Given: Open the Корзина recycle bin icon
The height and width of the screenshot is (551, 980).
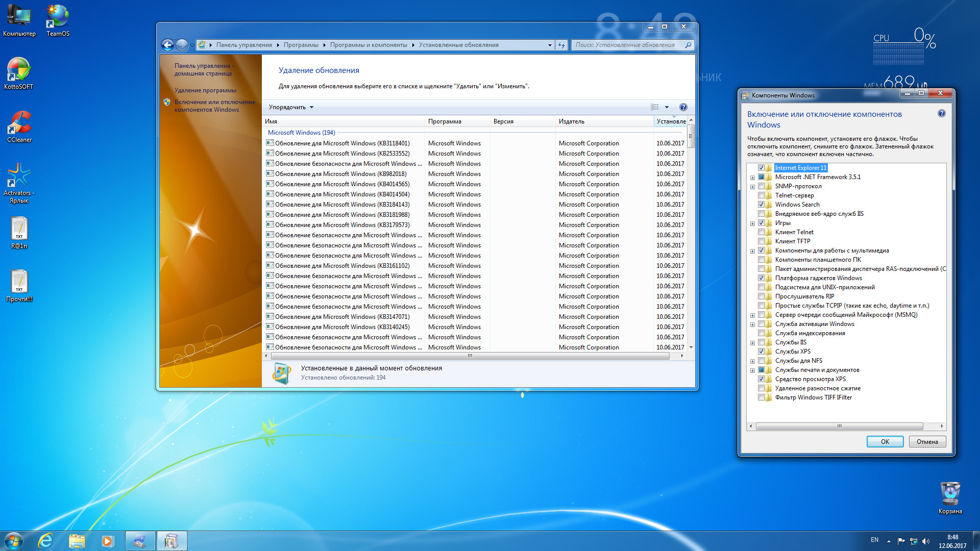Looking at the screenshot, I should [x=950, y=497].
